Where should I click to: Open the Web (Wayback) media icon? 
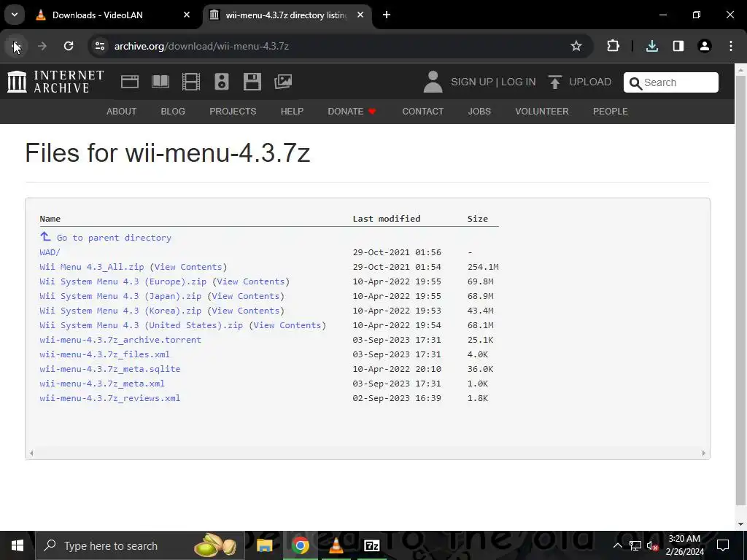point(130,82)
